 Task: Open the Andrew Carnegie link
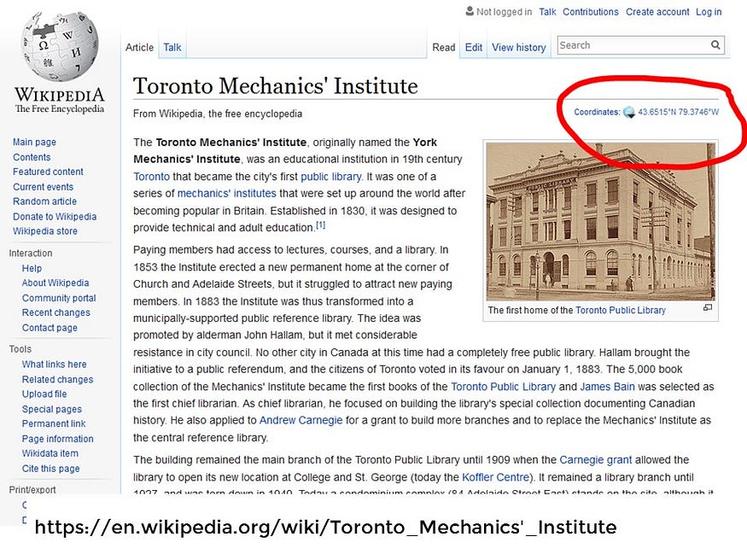coord(301,421)
